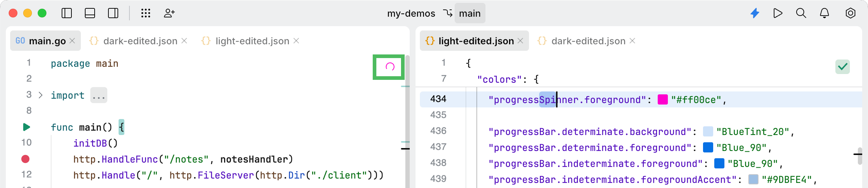
Task: Switch to dark-edited.json tab in right pane
Action: [588, 41]
